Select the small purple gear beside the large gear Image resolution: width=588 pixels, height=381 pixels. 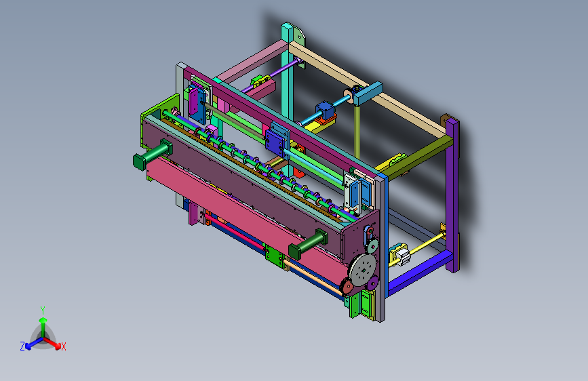(372, 283)
